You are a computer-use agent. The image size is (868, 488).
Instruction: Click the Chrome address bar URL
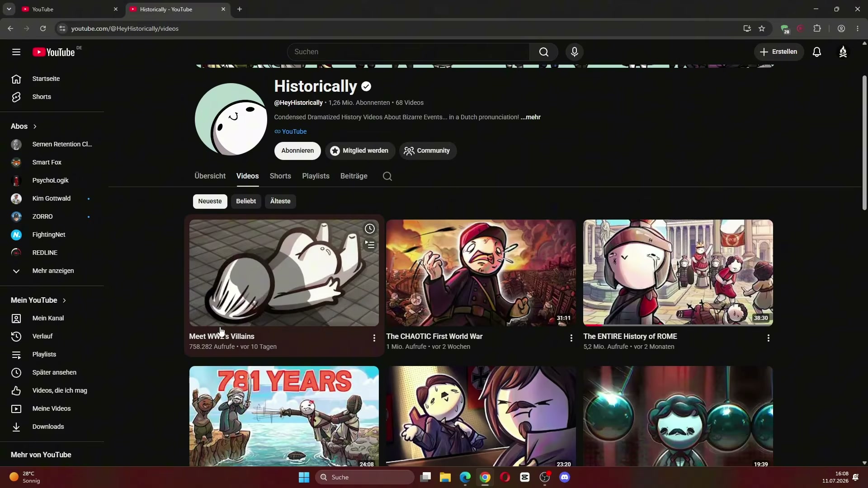pyautogui.click(x=125, y=28)
